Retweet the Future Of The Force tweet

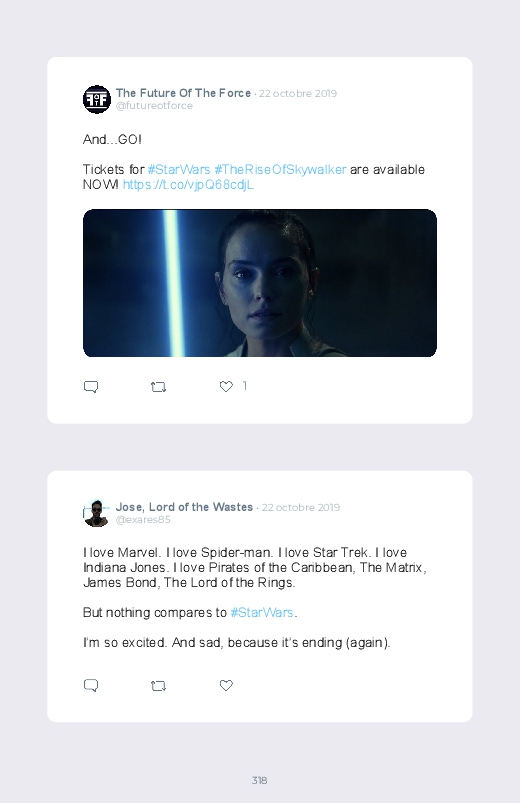click(x=158, y=387)
